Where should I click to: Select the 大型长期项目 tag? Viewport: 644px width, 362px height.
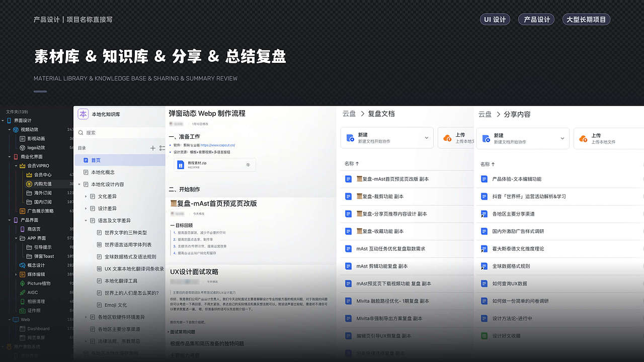pyautogui.click(x=586, y=20)
